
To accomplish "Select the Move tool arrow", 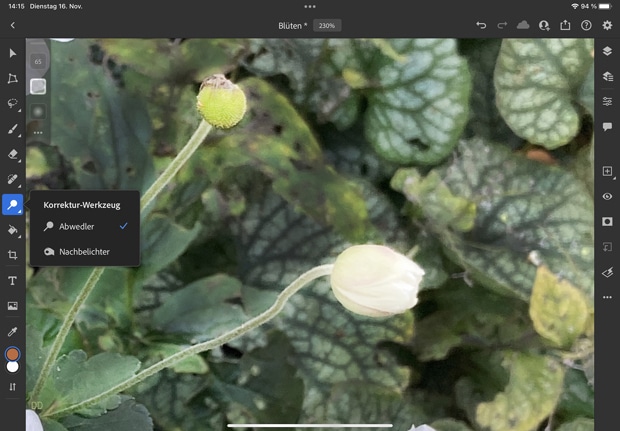I will (13, 53).
